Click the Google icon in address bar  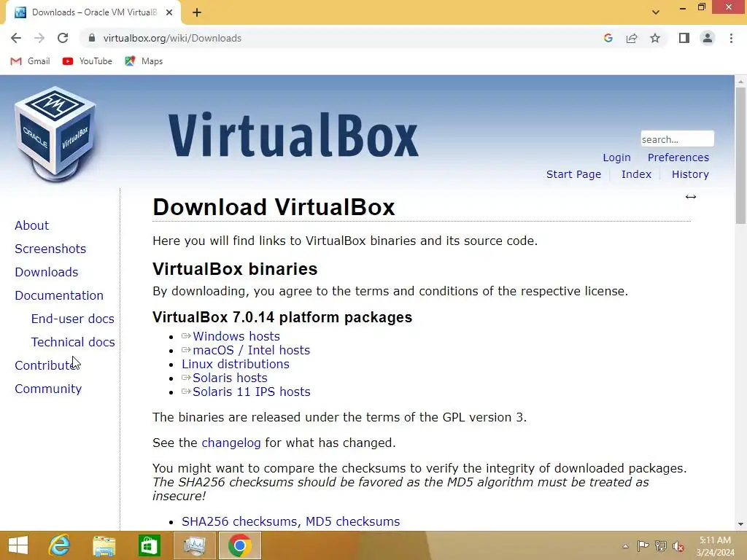[x=608, y=38]
